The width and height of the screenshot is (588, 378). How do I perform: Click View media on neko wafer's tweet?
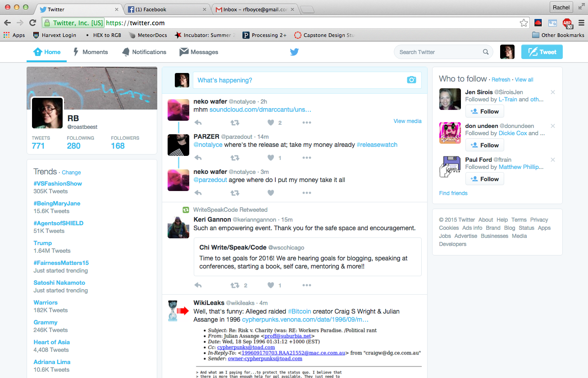[408, 121]
